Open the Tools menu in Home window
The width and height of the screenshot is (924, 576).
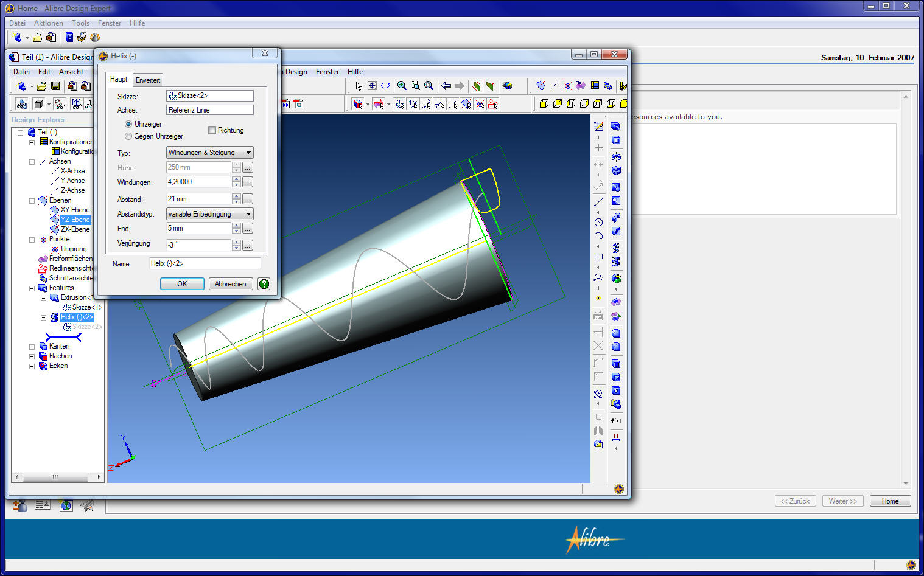coord(80,23)
